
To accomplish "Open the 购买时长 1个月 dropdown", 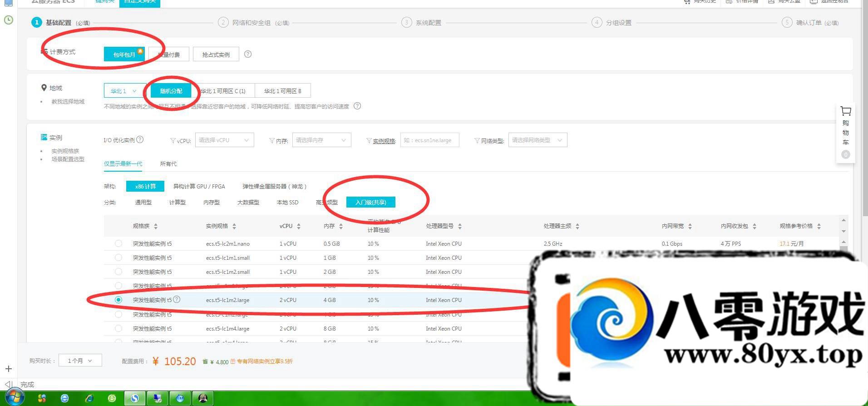I will tap(80, 361).
